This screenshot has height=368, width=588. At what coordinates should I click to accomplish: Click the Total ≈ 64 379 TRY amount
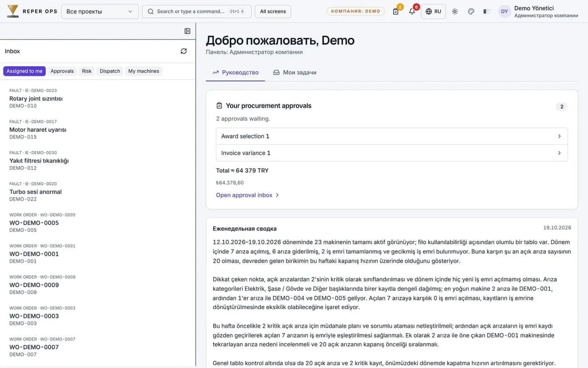242,171
